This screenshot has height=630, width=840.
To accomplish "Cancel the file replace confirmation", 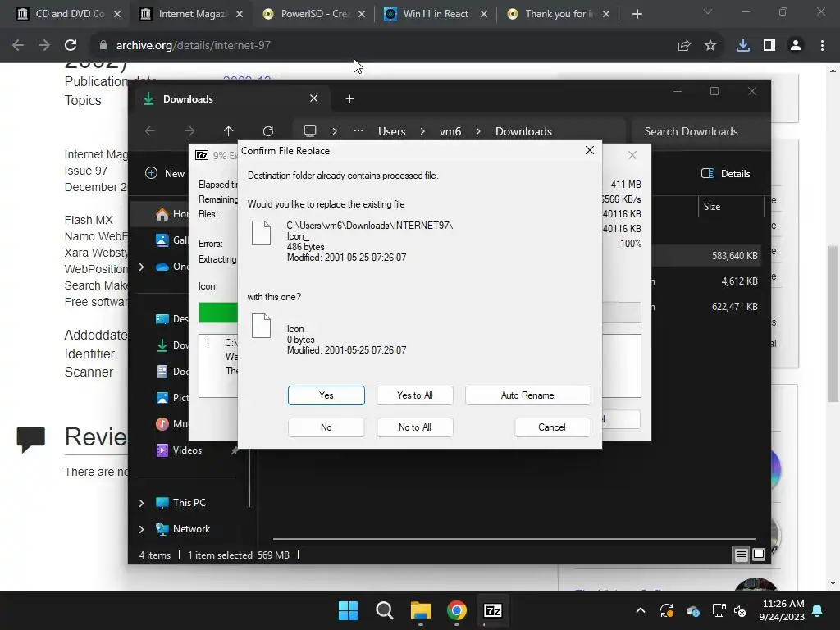I will click(x=552, y=427).
